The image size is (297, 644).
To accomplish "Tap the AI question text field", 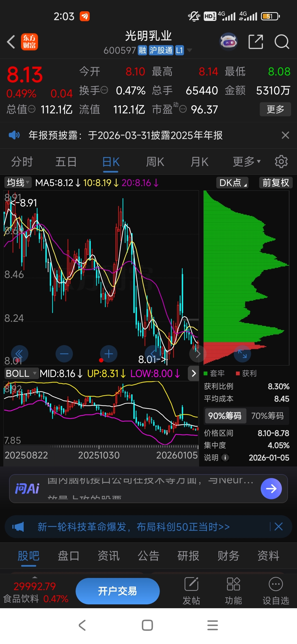I will pyautogui.click(x=150, y=489).
